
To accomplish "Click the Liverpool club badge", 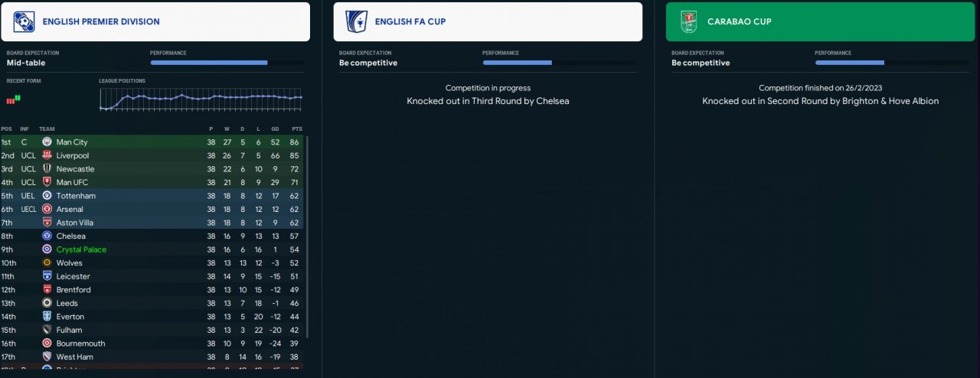I will click(x=47, y=155).
